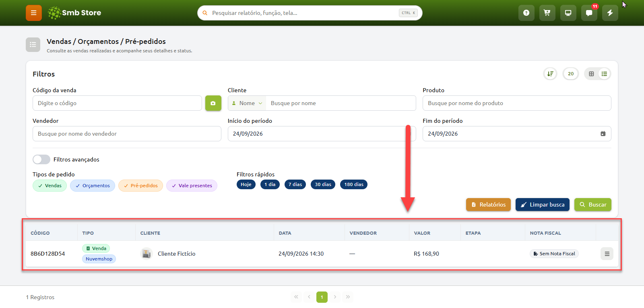The image size is (644, 308).
Task: Open the Nome client search type dropdown
Action: point(247,103)
